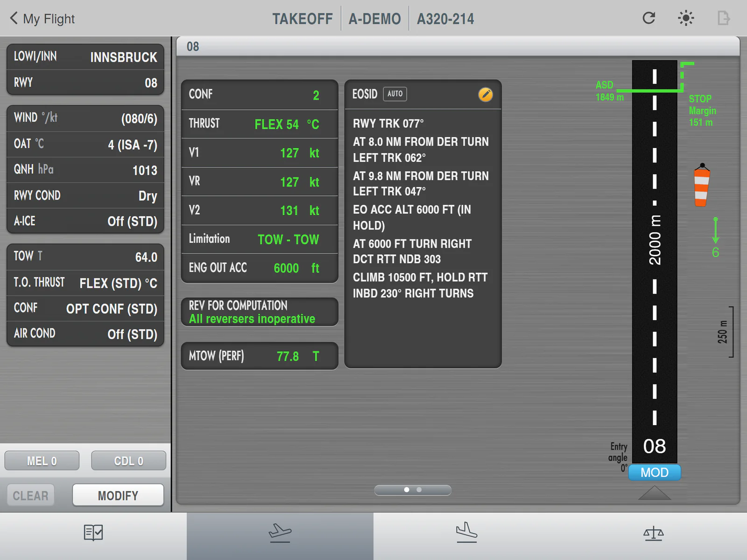Clear the takeoff inputs
Viewport: 747px width, 560px height.
coord(30,495)
